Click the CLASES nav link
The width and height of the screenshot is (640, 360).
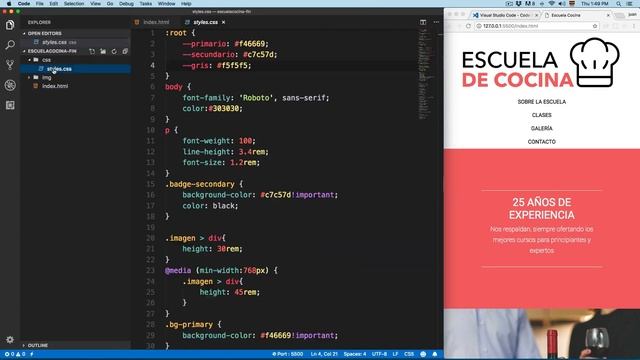point(542,115)
